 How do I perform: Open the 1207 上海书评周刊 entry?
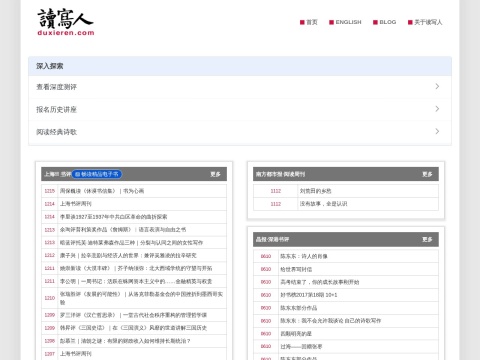(x=76, y=354)
